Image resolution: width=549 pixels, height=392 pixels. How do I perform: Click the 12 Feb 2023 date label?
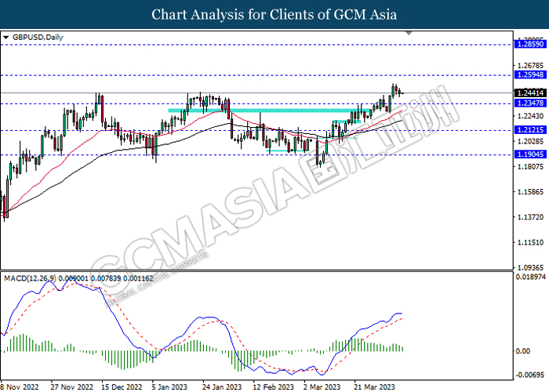coord(274,387)
